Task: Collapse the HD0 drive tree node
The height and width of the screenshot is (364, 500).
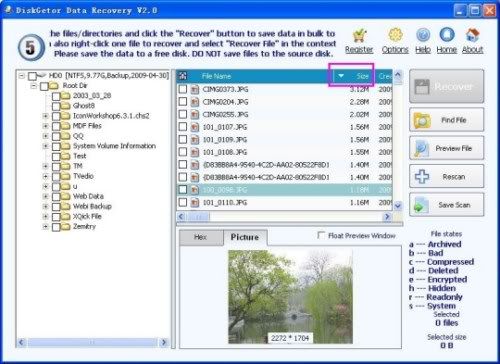Action: tap(22, 76)
